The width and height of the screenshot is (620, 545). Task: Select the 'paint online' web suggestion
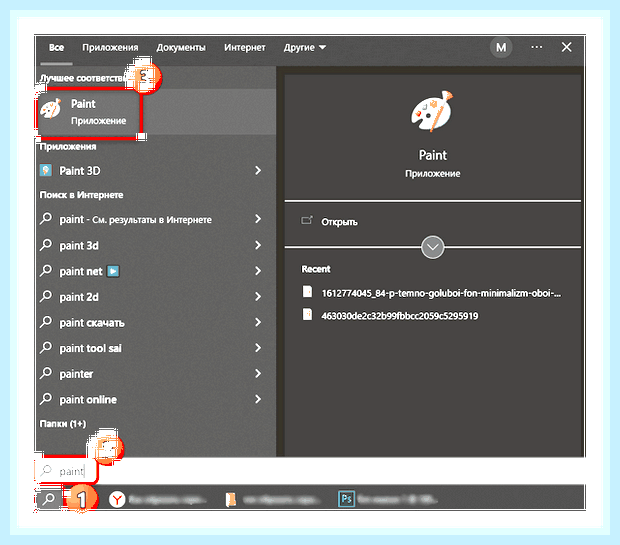point(88,399)
